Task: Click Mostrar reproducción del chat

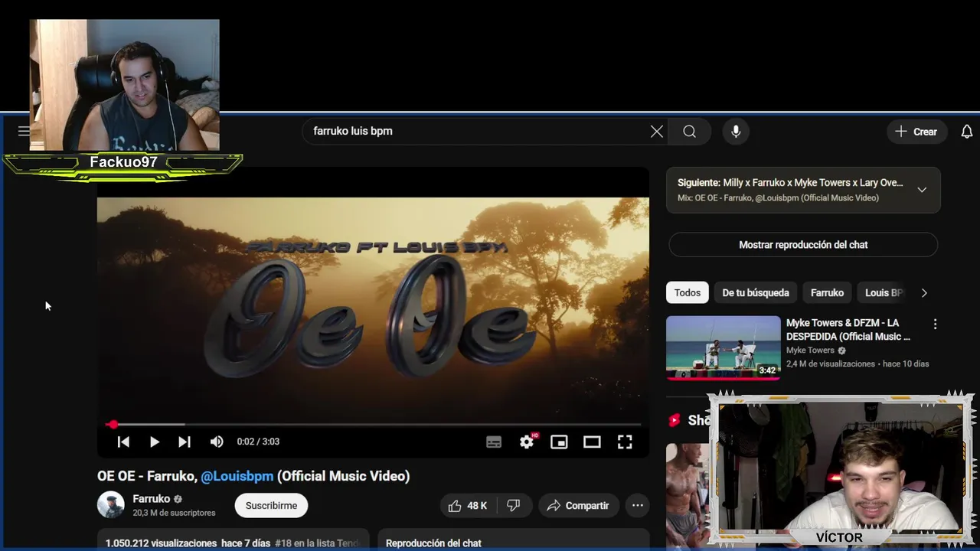Action: (x=803, y=245)
